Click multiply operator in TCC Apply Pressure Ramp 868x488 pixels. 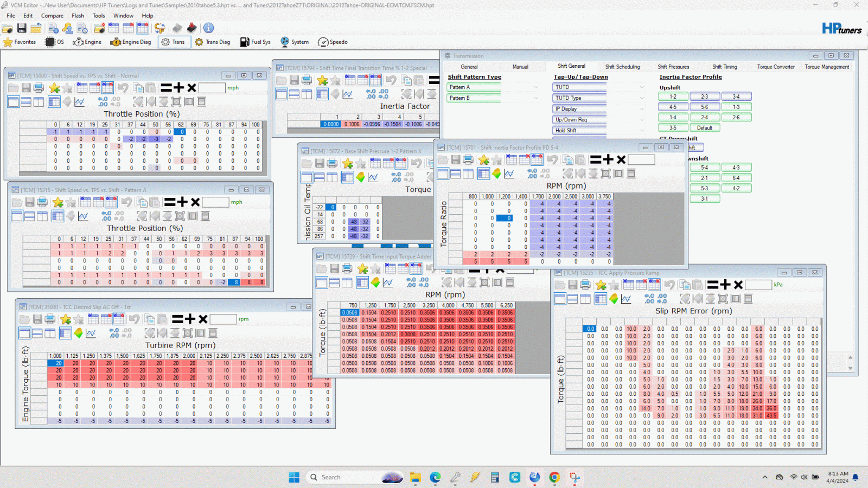[x=738, y=285]
